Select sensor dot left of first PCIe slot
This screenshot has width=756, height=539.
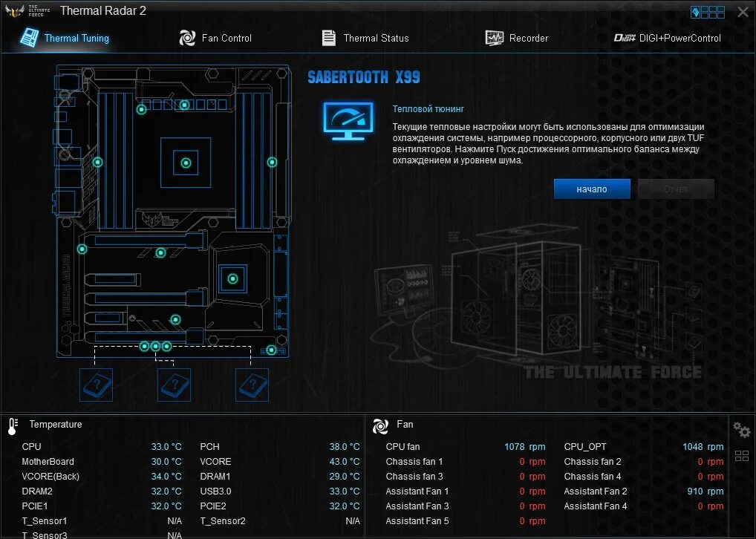pos(82,249)
